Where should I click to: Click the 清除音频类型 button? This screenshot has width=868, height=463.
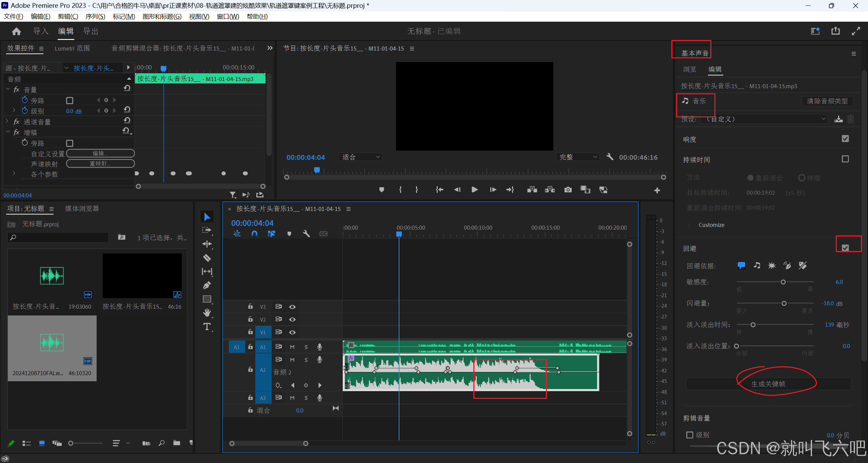click(827, 101)
